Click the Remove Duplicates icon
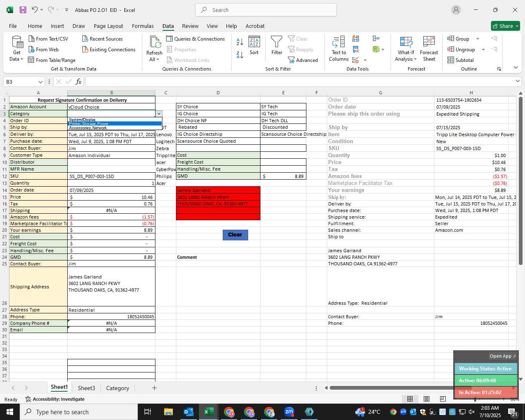 356,49
